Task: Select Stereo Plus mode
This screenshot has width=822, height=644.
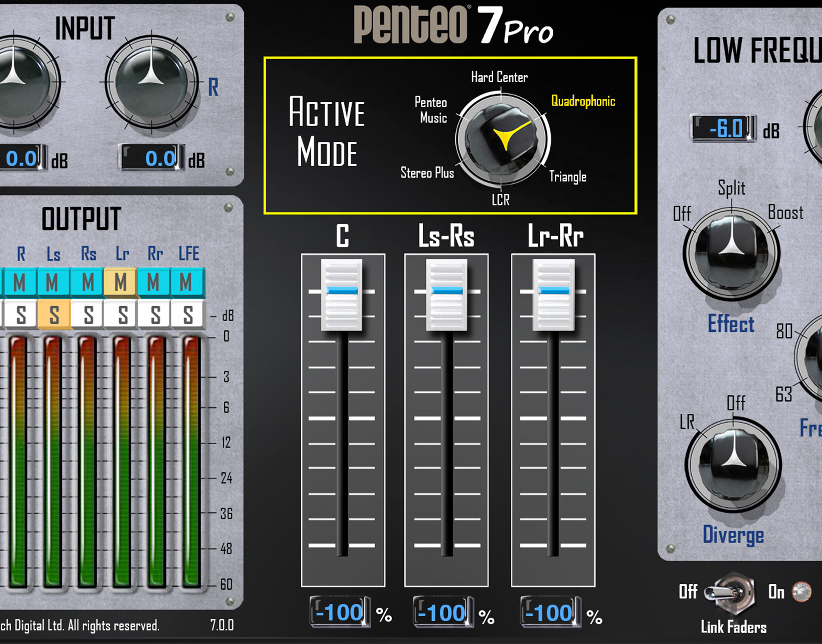Action: pyautogui.click(x=427, y=173)
